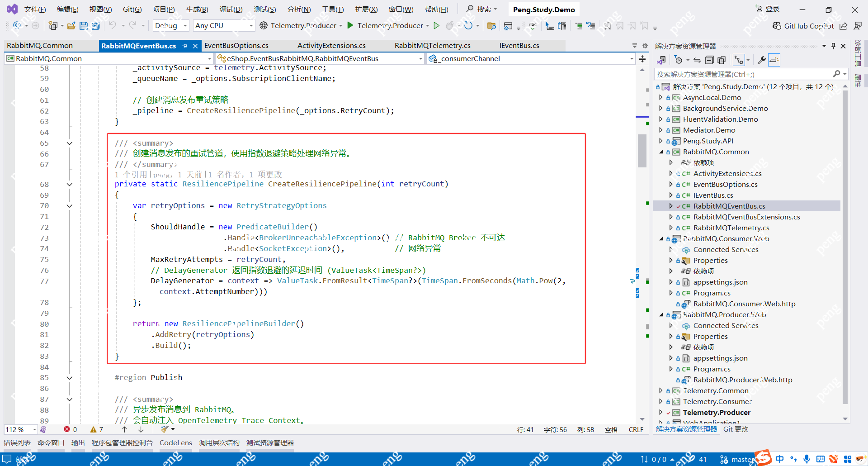
Task: Click the 登录 sign-in button
Action: 768,9
